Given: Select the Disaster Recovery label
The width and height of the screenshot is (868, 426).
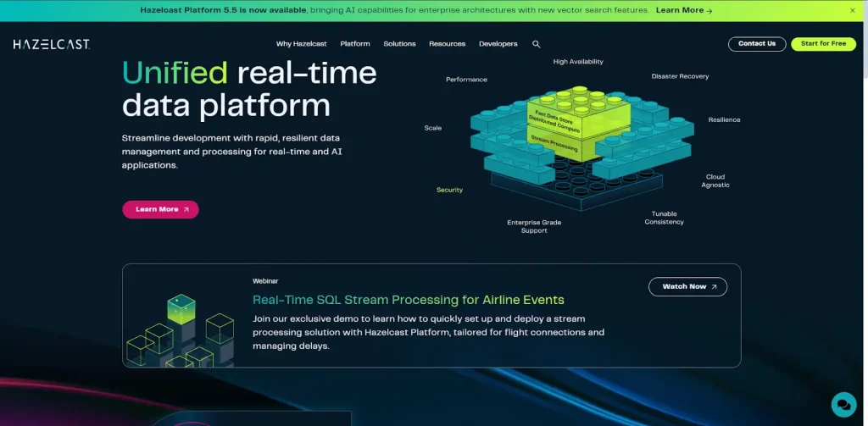Looking at the screenshot, I should [680, 76].
